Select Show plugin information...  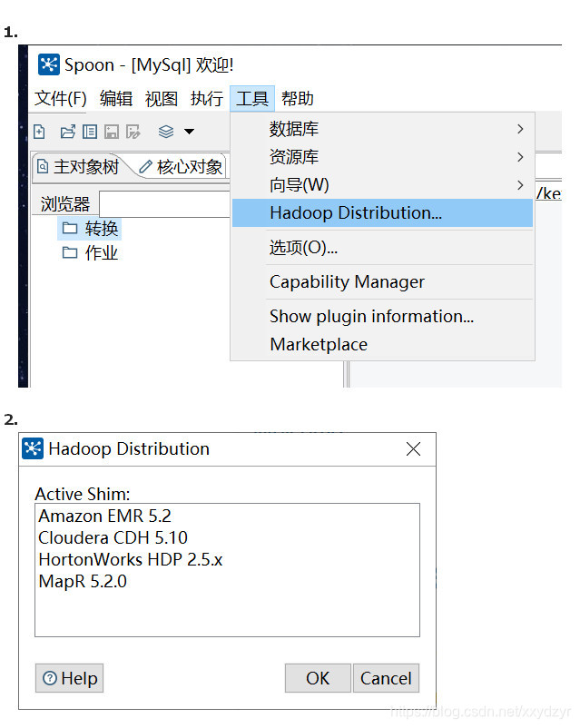click(382, 316)
